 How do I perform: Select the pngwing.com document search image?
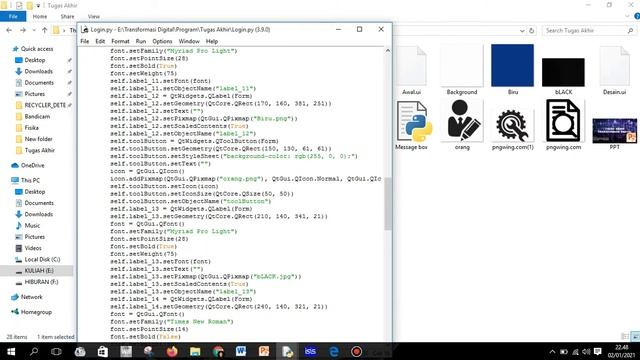point(563,124)
